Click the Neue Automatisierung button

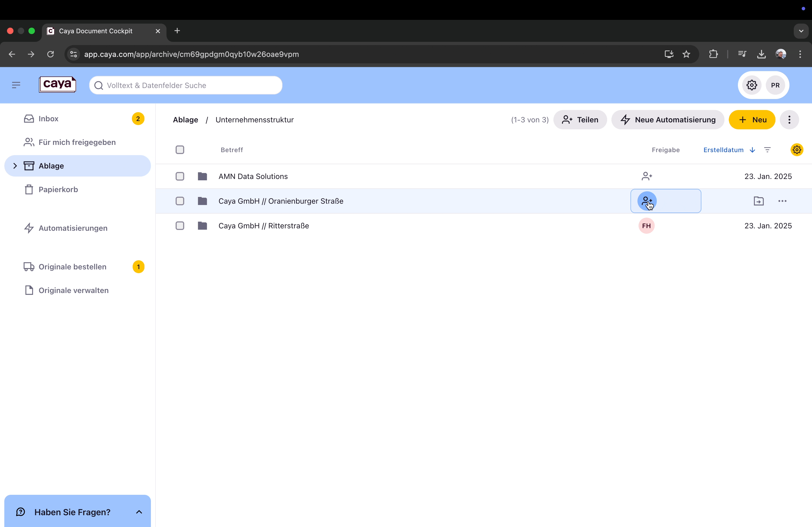tap(668, 120)
